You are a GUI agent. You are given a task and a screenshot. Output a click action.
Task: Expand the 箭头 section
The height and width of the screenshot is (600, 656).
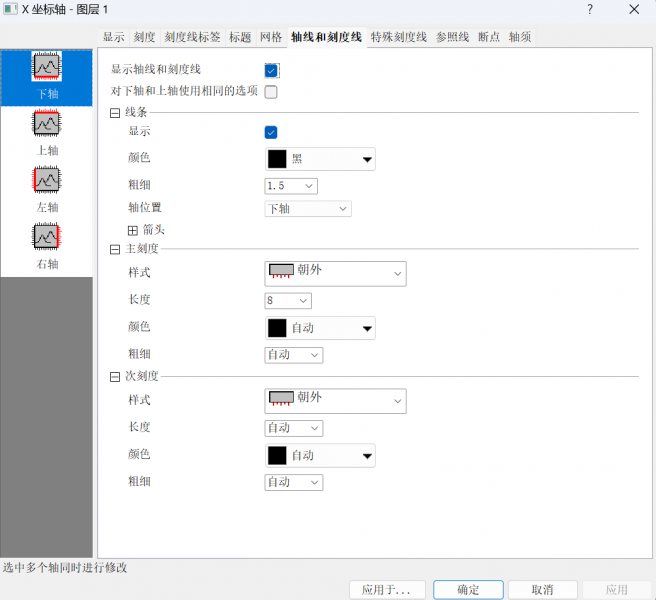[133, 231]
